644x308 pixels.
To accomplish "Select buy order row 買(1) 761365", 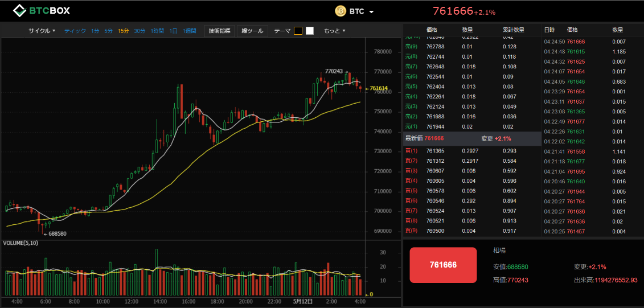I will tap(472, 151).
